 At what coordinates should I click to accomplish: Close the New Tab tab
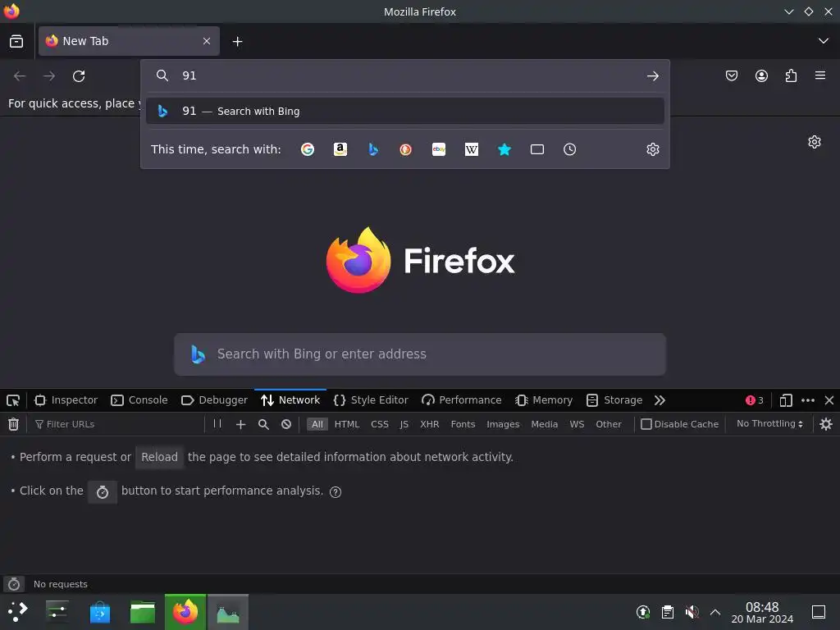[206, 41]
